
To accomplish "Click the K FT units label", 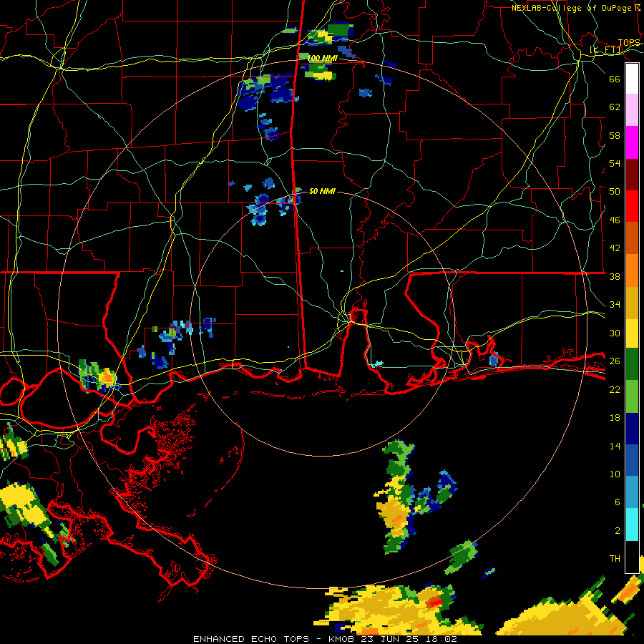I will tap(606, 50).
